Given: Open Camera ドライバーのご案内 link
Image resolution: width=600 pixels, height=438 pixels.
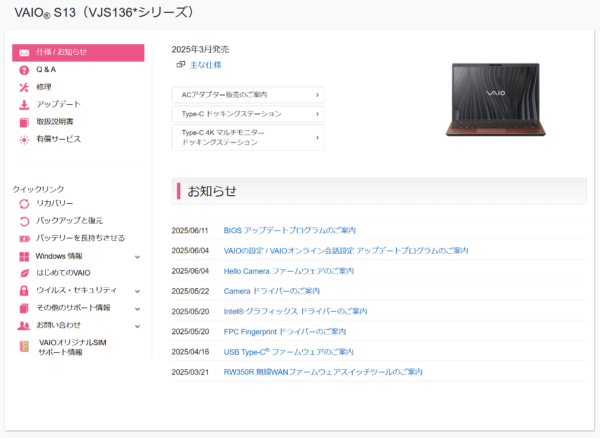Looking at the screenshot, I should tap(272, 291).
